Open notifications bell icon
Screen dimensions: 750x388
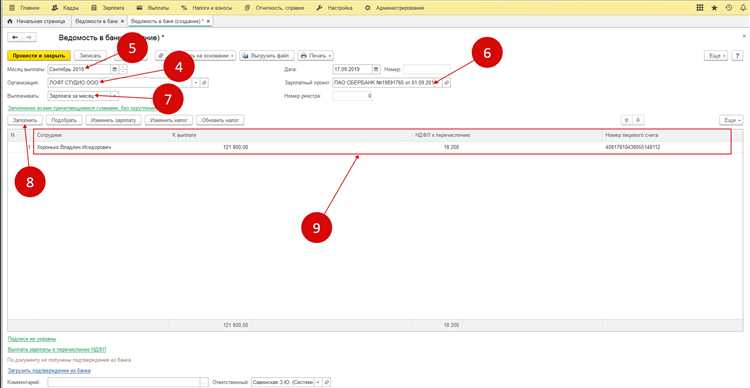click(743, 8)
